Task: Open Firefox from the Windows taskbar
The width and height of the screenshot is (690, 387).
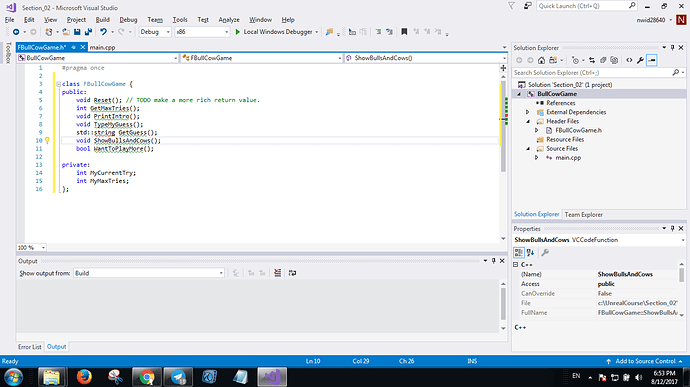Action: [84, 377]
